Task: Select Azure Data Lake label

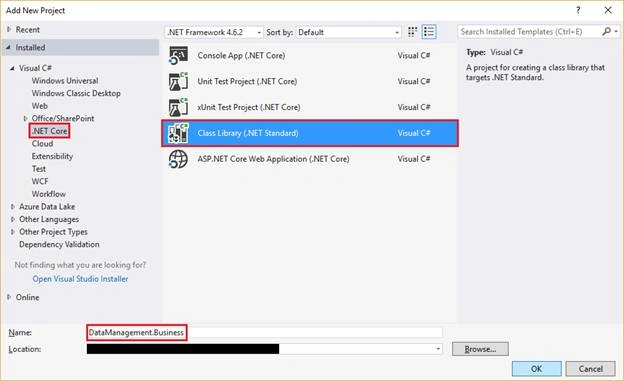Action: [x=47, y=207]
